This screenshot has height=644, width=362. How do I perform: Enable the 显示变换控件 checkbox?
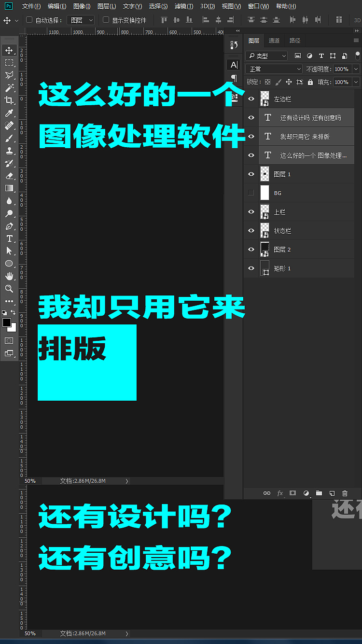[106, 20]
